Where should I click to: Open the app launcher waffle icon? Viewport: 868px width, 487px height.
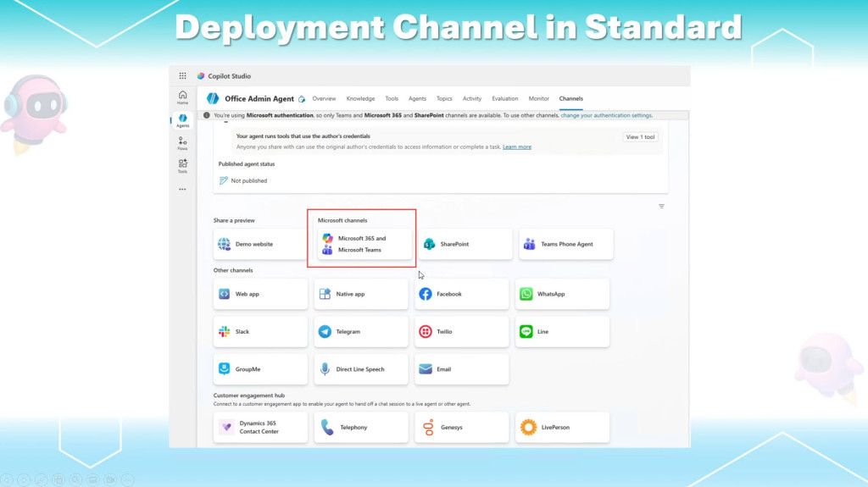[183, 76]
